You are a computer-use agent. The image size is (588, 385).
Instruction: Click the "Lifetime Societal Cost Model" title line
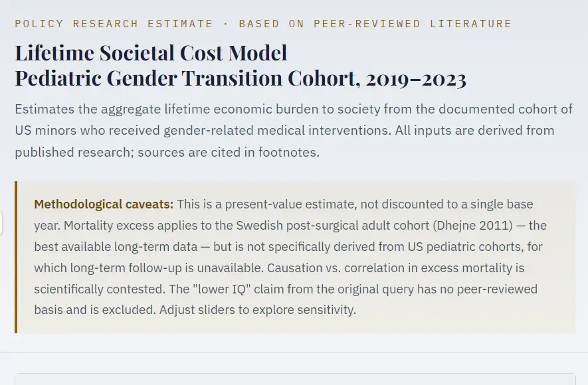click(x=151, y=52)
